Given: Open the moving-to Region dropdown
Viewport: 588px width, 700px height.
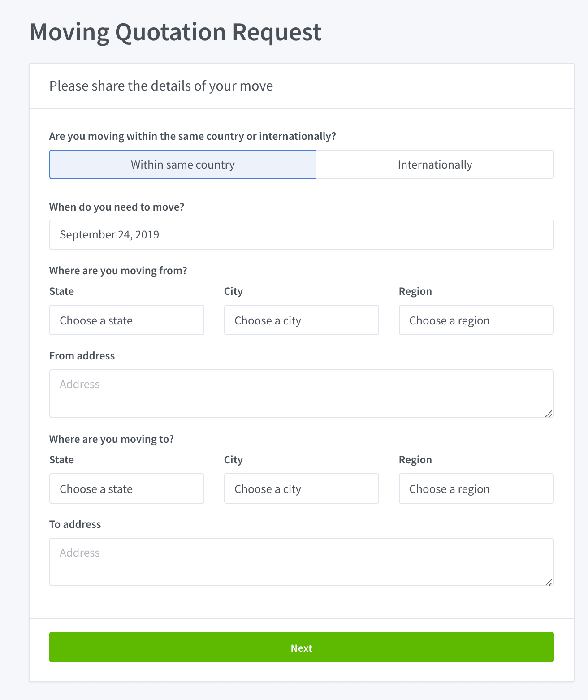Looking at the screenshot, I should tap(476, 488).
